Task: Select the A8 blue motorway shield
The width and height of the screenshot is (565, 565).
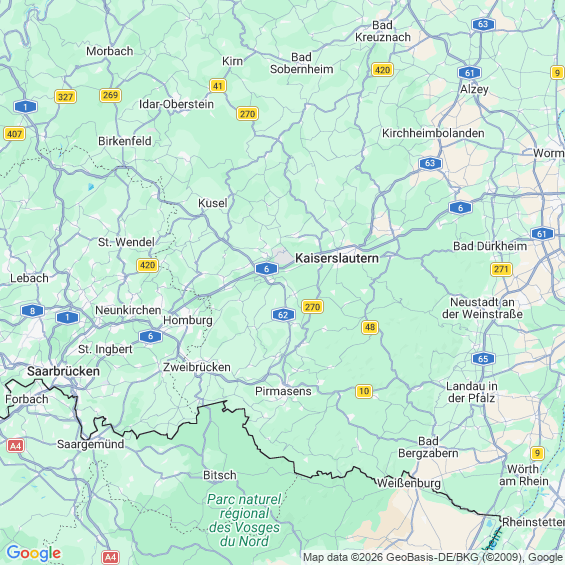Action: coord(32,311)
